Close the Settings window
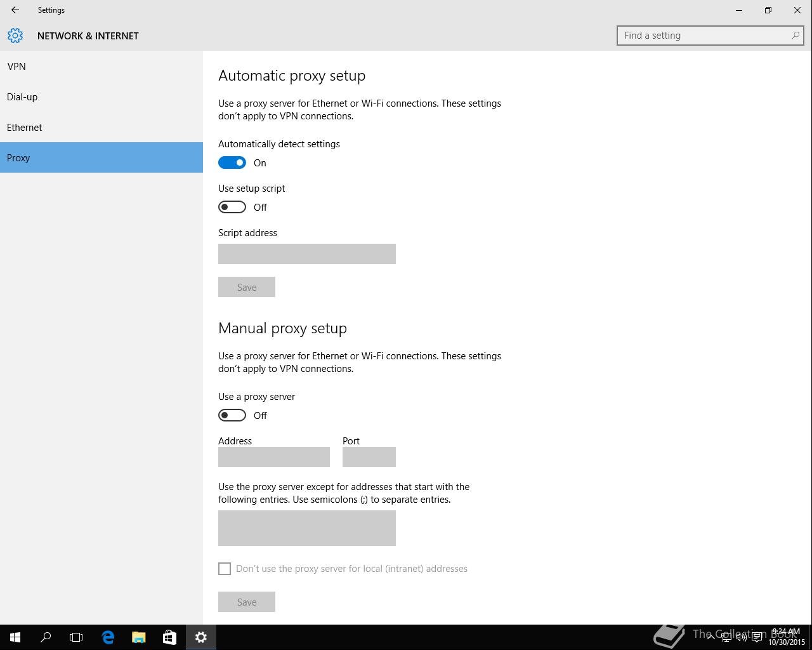 pyautogui.click(x=797, y=10)
